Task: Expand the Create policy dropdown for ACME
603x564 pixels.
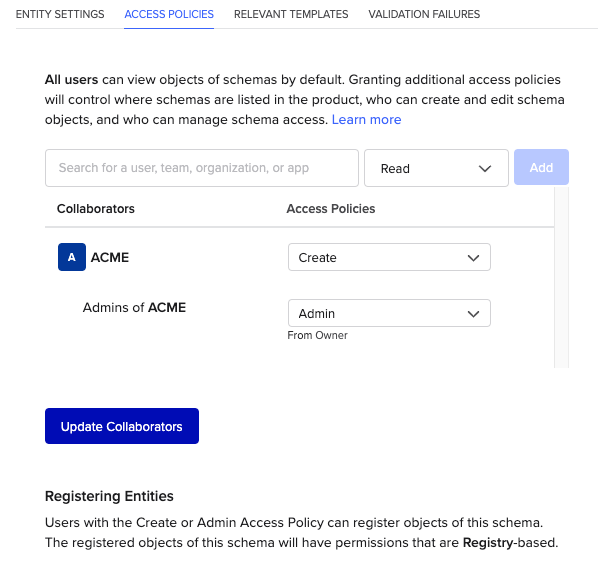Action: point(389,257)
